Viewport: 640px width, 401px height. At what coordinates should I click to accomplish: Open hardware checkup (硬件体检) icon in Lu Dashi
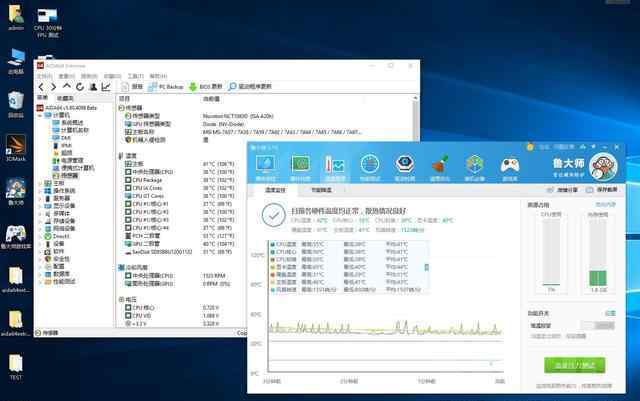pyautogui.click(x=266, y=167)
